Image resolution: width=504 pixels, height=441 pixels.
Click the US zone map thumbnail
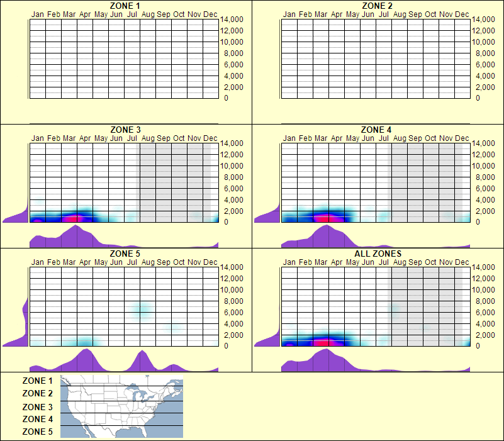coord(121,406)
